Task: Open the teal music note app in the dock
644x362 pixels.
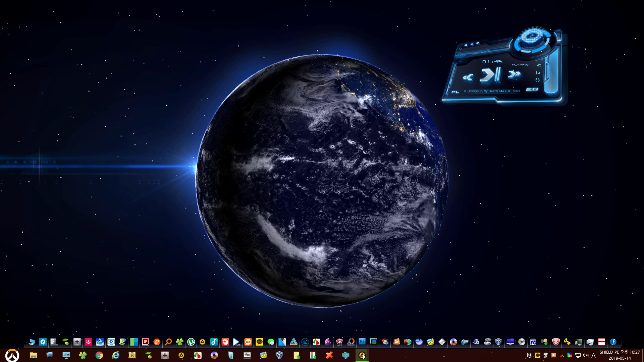Action: click(214, 342)
